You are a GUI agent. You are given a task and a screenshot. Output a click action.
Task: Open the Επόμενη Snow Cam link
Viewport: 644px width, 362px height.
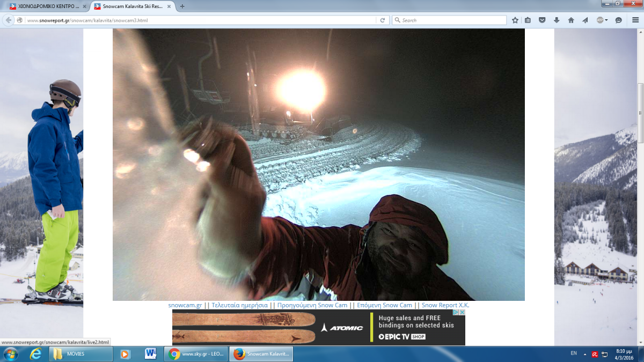point(384,305)
